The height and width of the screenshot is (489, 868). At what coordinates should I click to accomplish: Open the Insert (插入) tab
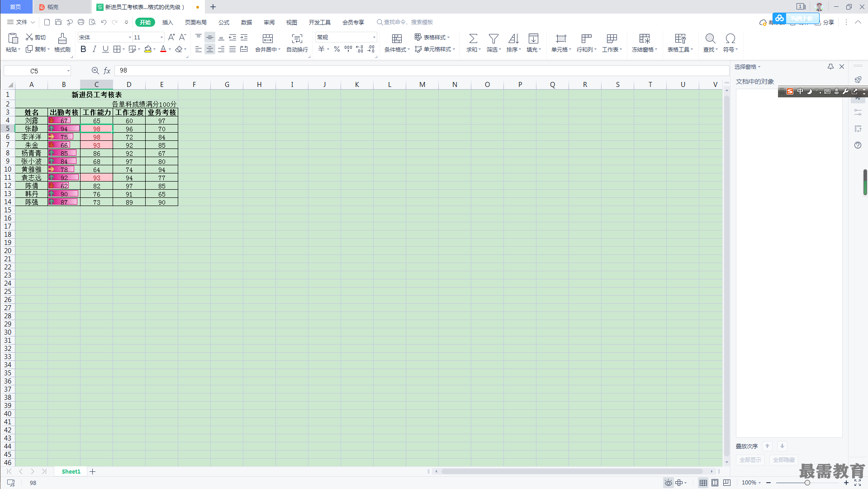pos(167,22)
